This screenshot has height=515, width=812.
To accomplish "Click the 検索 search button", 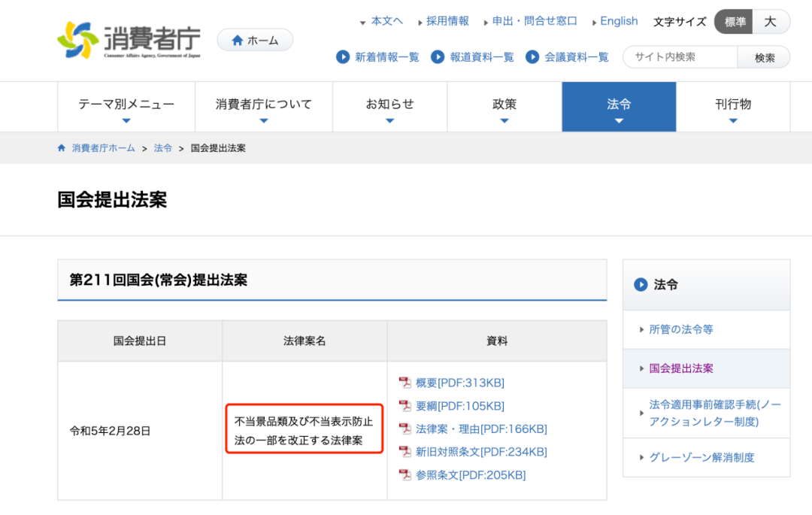I will [x=763, y=56].
